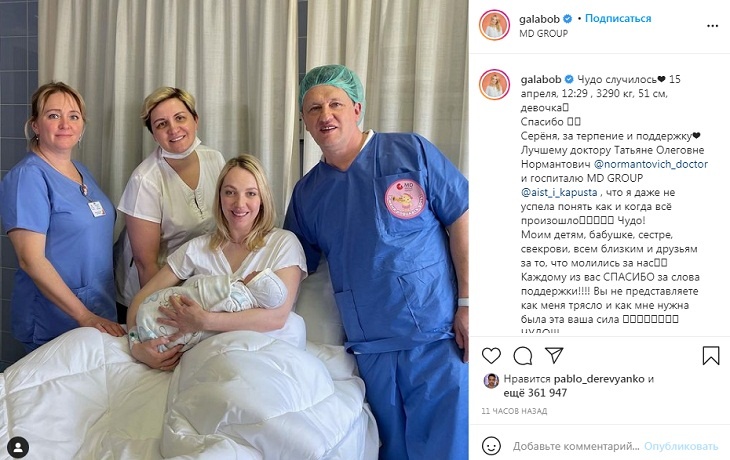
Task: Open galabob avatar beside the caption
Action: pyautogui.click(x=494, y=84)
